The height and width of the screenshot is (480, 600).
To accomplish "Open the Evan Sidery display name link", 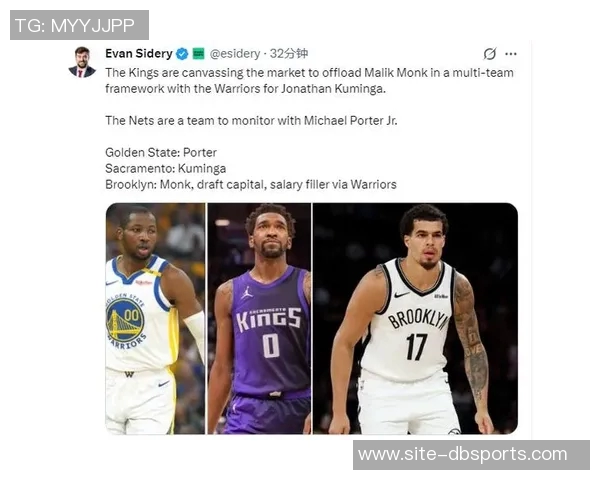I will click(139, 54).
